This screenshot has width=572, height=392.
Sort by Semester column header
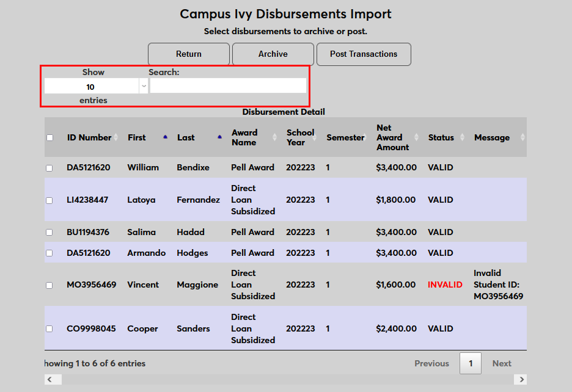345,137
